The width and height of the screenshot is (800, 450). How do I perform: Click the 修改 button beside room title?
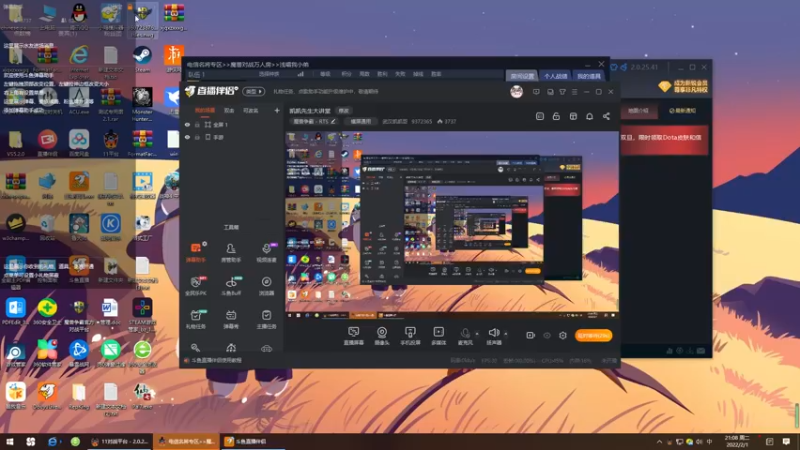point(344,111)
